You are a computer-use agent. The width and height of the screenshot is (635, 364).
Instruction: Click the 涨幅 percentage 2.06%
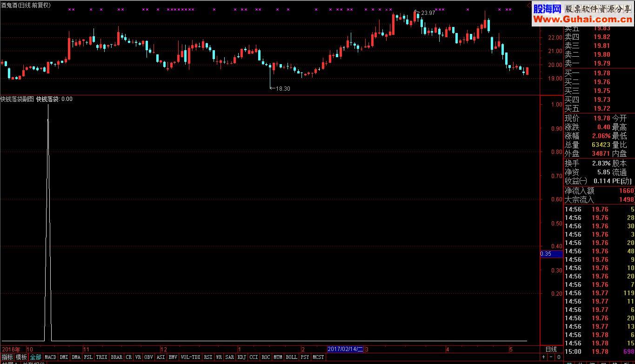click(x=601, y=136)
